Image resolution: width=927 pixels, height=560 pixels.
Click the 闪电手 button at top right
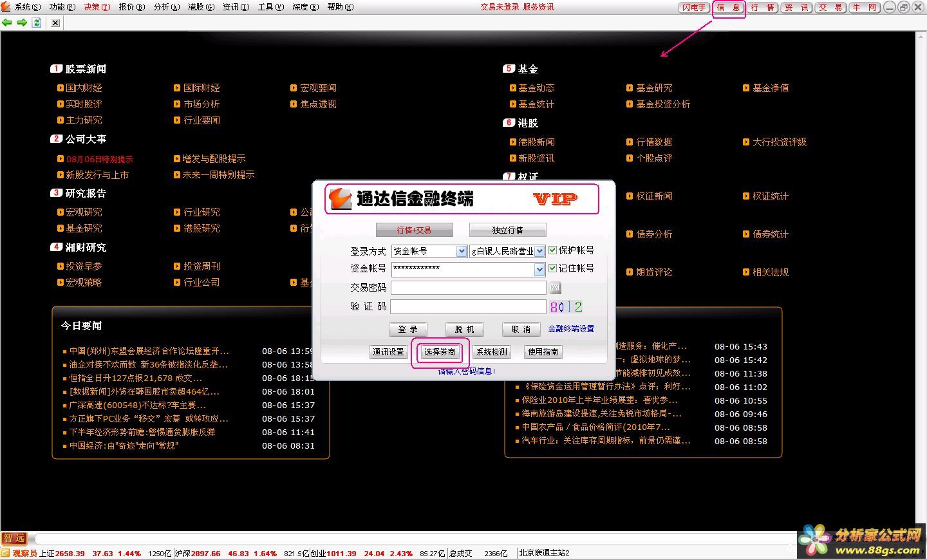tap(694, 8)
